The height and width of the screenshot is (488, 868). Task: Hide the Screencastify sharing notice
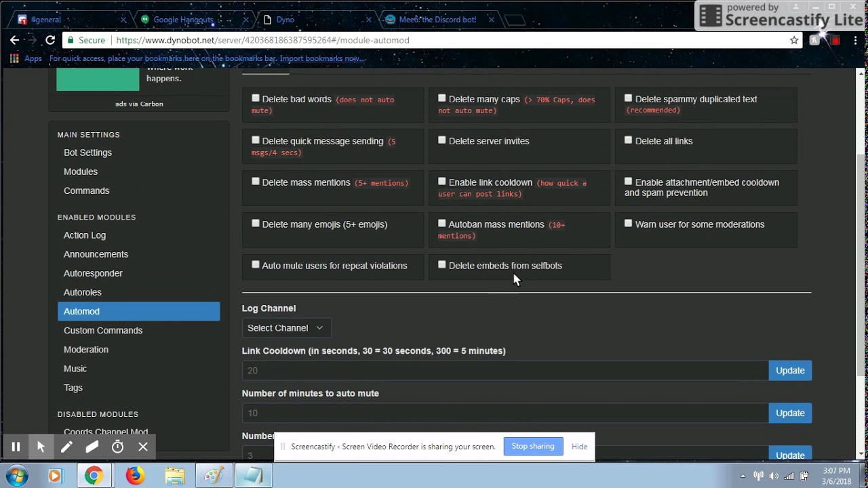(579, 446)
